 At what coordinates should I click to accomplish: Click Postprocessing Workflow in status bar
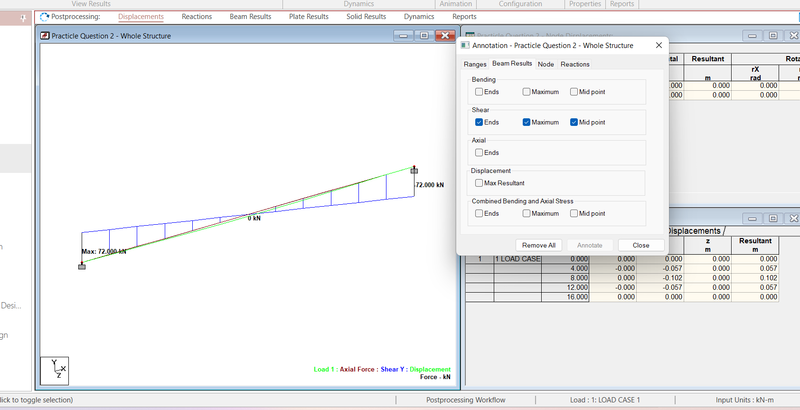[465, 400]
